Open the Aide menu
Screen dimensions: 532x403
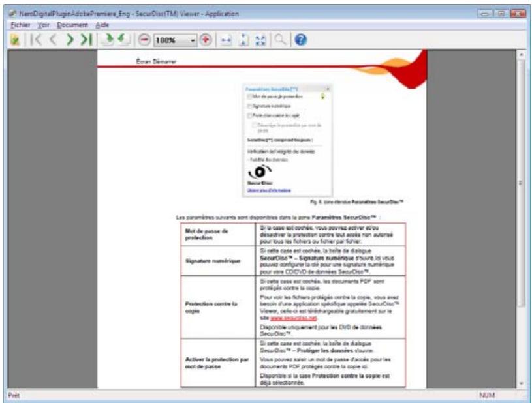pos(102,25)
